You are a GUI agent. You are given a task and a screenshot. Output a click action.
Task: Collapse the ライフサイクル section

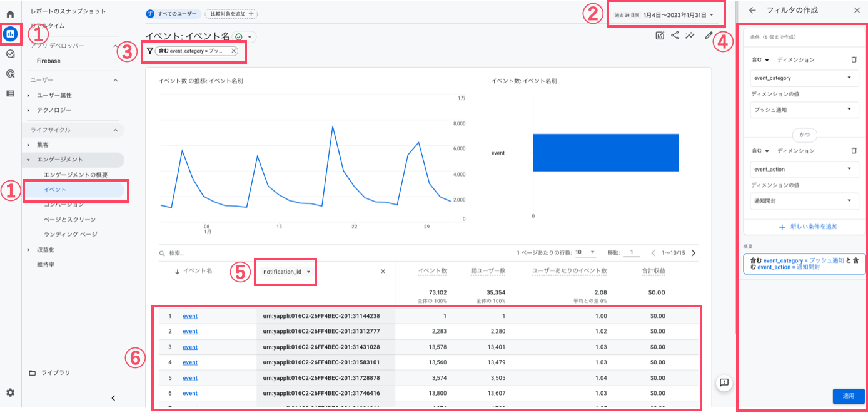[115, 130]
